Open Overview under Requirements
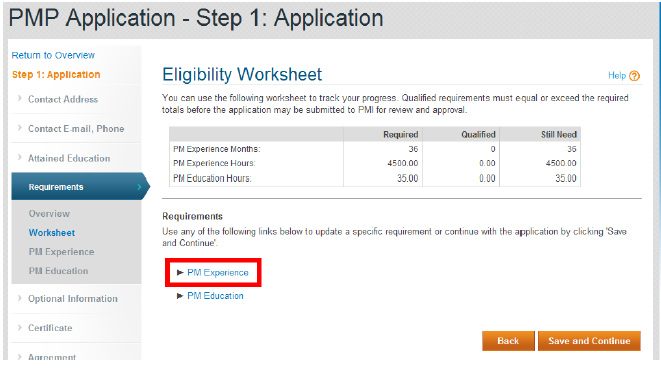Viewport: 661px width, 388px height. click(x=49, y=213)
